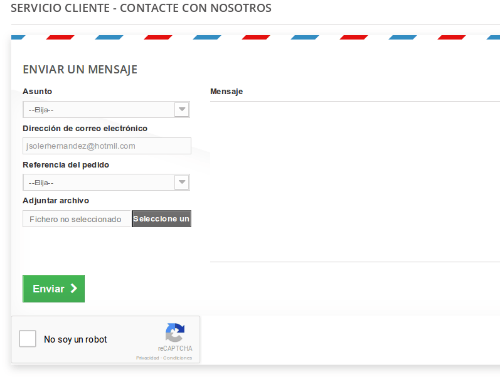This screenshot has height=389, width=500.
Task: Click the chevron arrow on Enviar button
Action: tap(74, 288)
